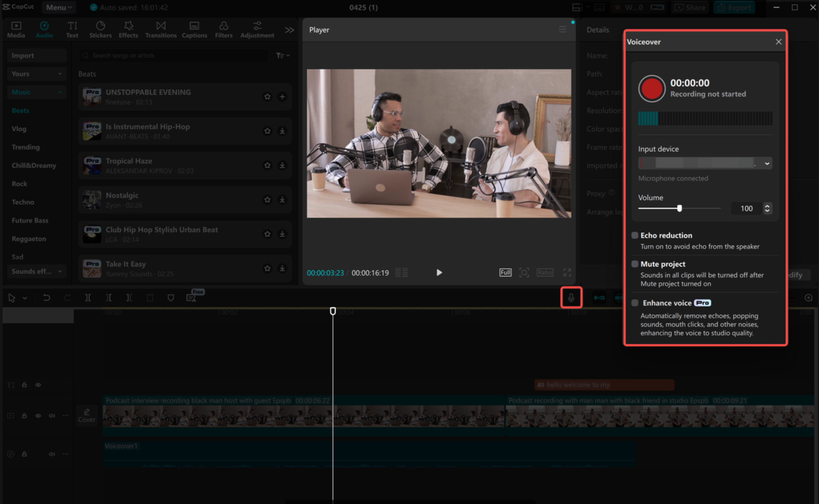Expand the Yours dropdown
This screenshot has height=504, width=819.
(36, 74)
